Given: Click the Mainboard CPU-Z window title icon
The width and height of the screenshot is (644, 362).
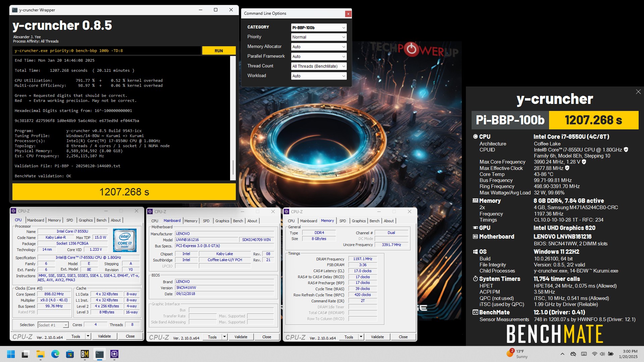Looking at the screenshot, I should click(x=150, y=212).
